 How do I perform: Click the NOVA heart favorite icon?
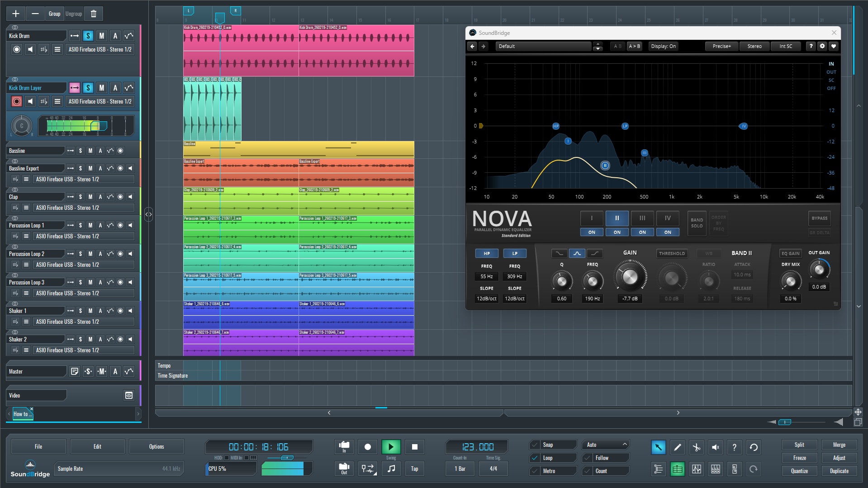(834, 46)
